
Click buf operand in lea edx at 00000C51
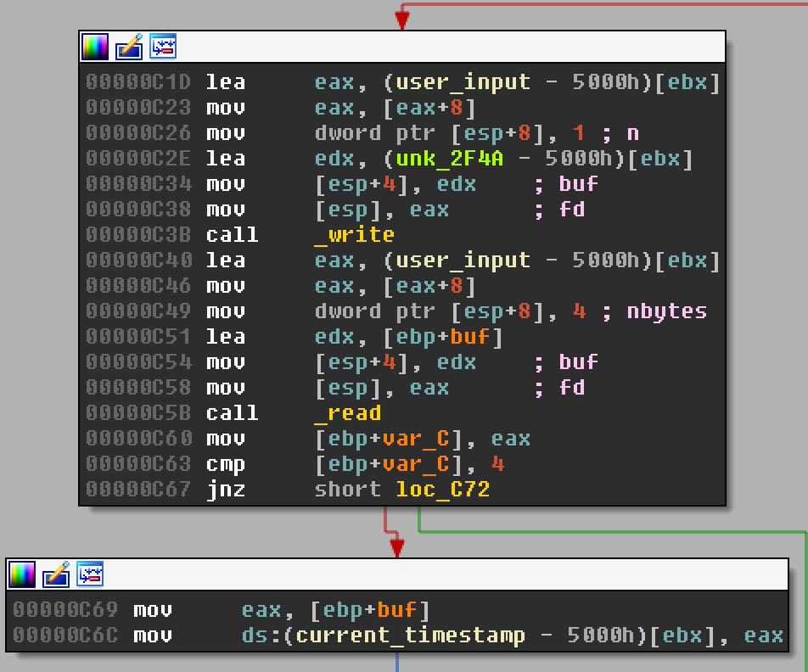tap(470, 337)
